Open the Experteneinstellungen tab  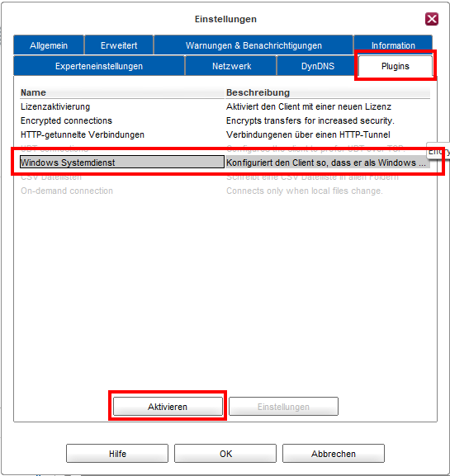coord(99,66)
